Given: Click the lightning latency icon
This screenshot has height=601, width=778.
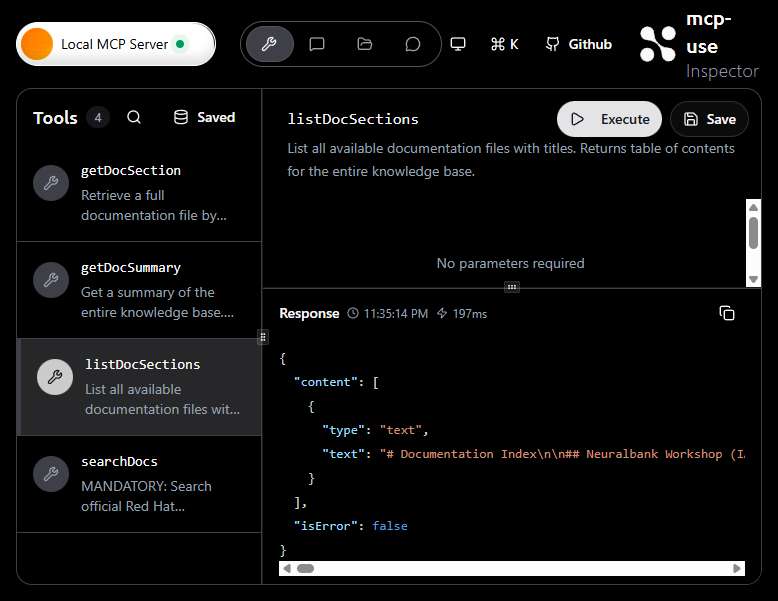Looking at the screenshot, I should pyautogui.click(x=442, y=314).
